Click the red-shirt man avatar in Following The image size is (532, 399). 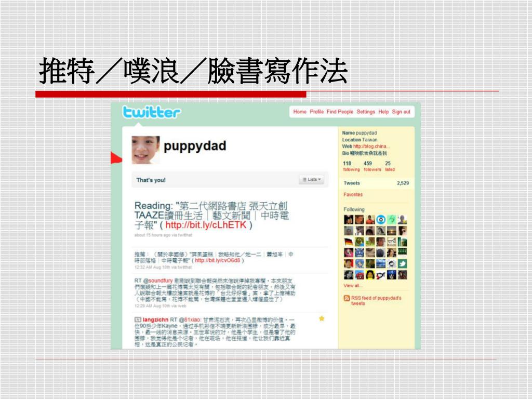[x=370, y=220]
